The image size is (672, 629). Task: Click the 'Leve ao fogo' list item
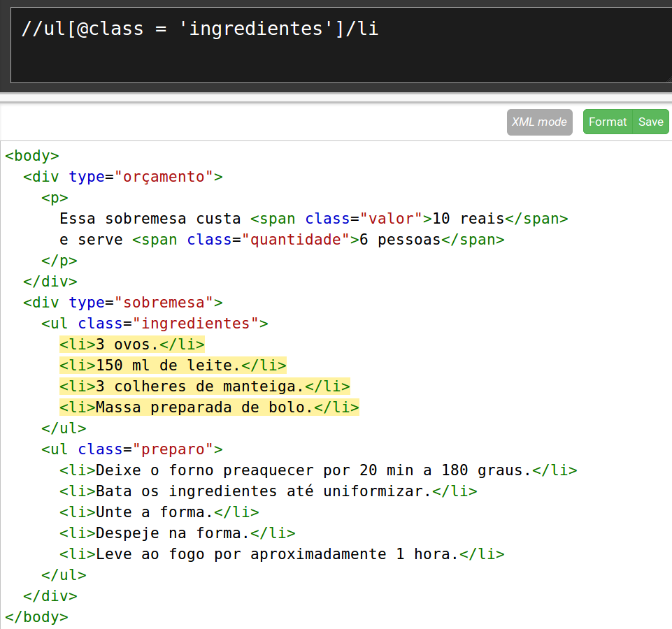282,554
